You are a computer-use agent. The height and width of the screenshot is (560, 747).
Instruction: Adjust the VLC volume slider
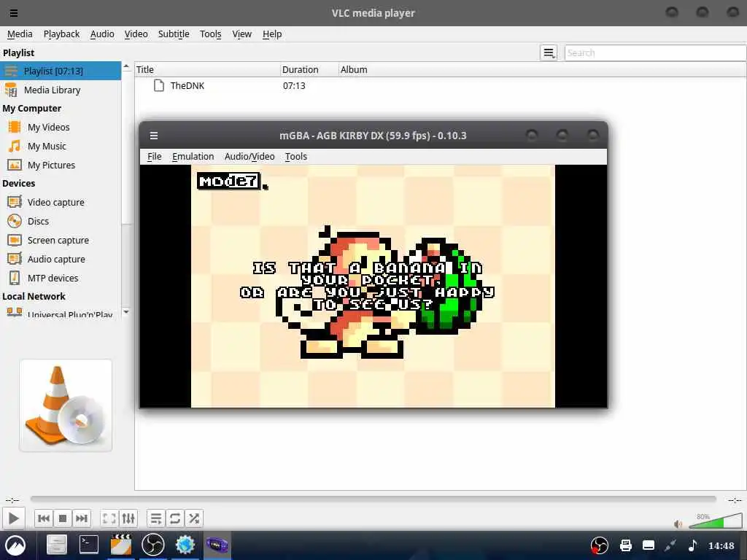click(715, 521)
